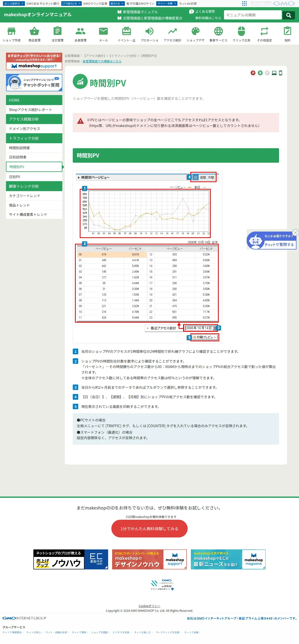
Task: Open 商品トレンド sidebar item
Action: tap(34, 205)
